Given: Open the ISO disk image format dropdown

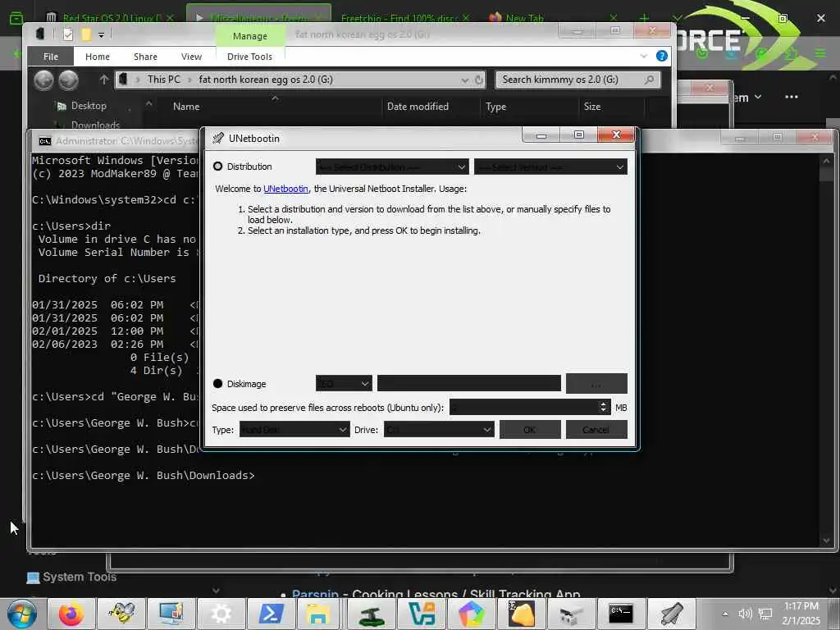Looking at the screenshot, I should pos(344,384).
